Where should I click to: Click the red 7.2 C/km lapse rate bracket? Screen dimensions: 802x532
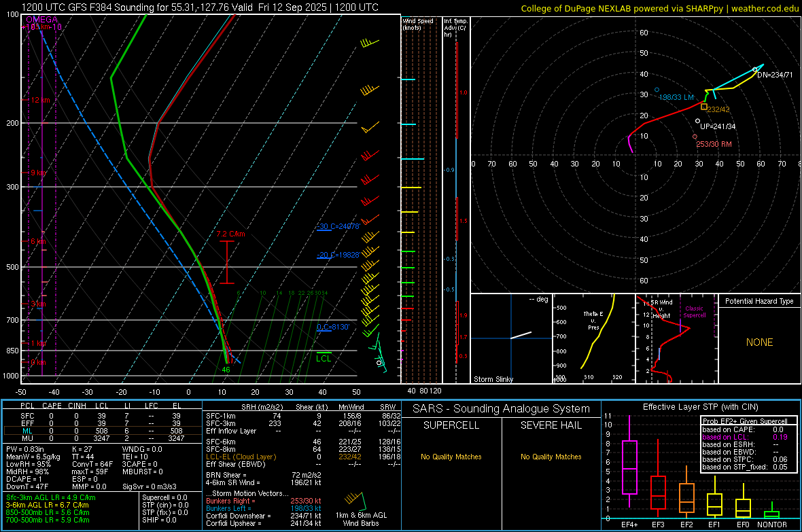(226, 262)
